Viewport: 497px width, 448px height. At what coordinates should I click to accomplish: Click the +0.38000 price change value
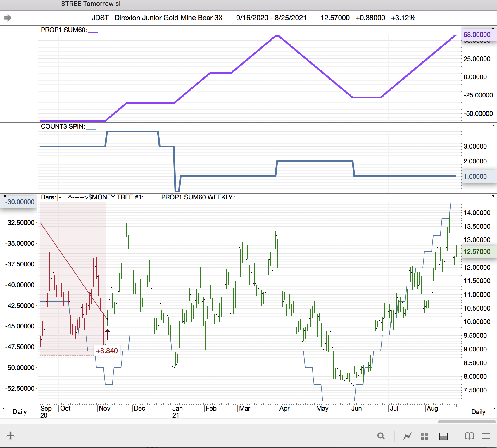pyautogui.click(x=370, y=18)
